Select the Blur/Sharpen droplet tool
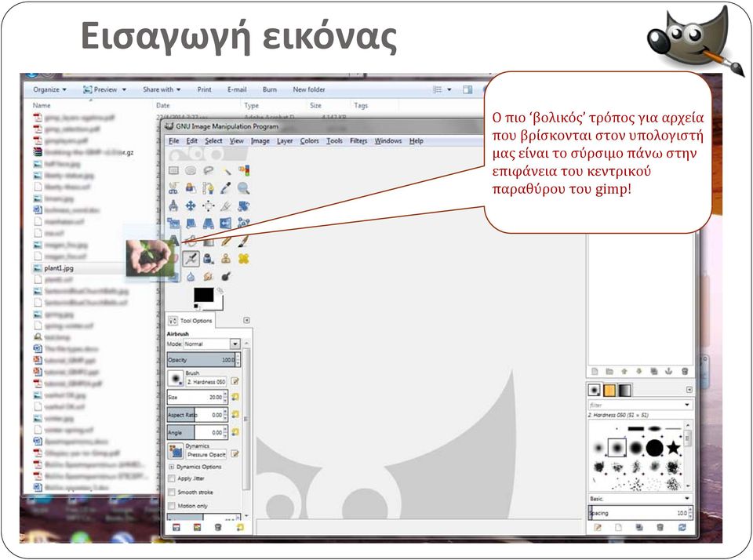Screen dimensions: 753x560 [x=191, y=277]
